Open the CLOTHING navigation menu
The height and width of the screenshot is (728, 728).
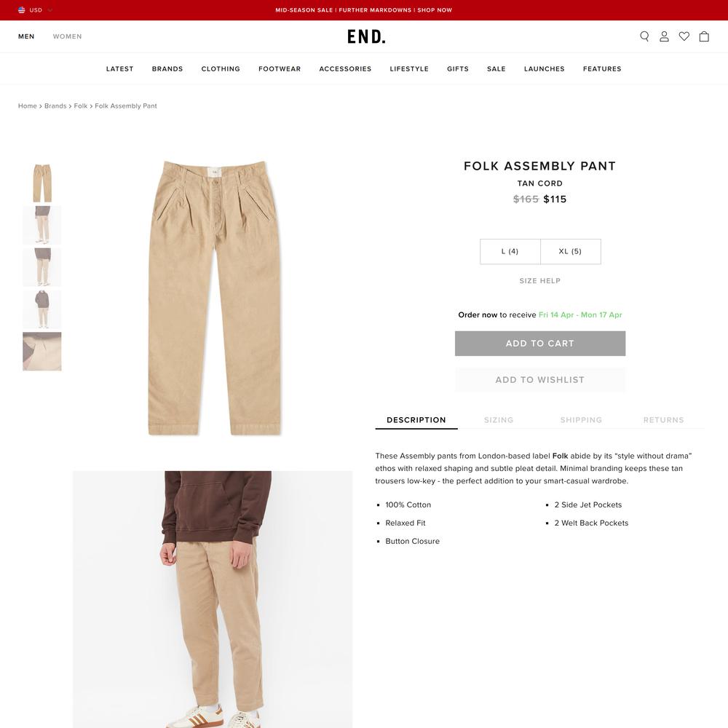[x=221, y=68]
